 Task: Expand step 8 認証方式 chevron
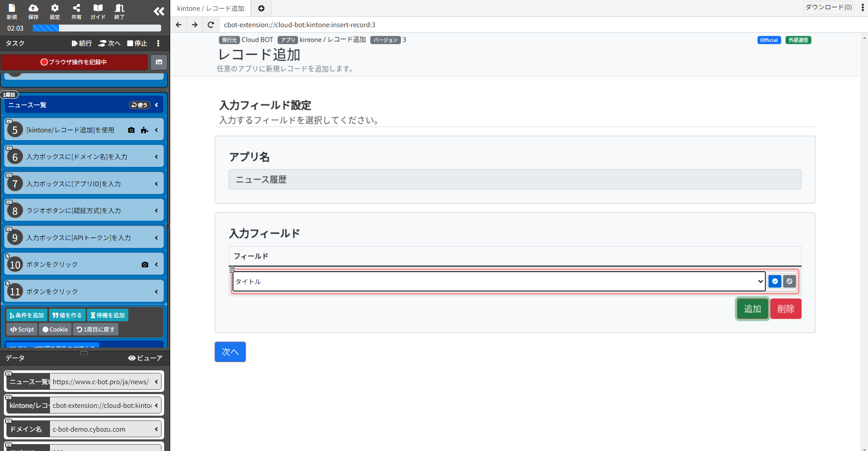[x=156, y=211]
